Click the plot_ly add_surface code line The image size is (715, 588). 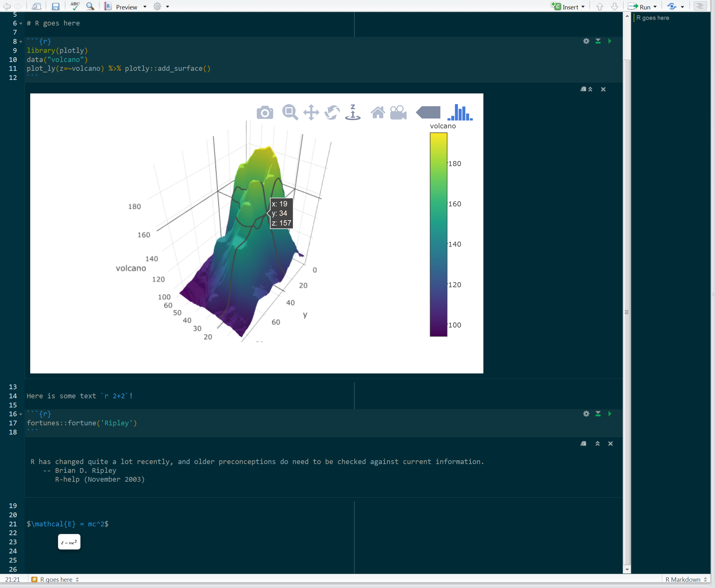(119, 68)
